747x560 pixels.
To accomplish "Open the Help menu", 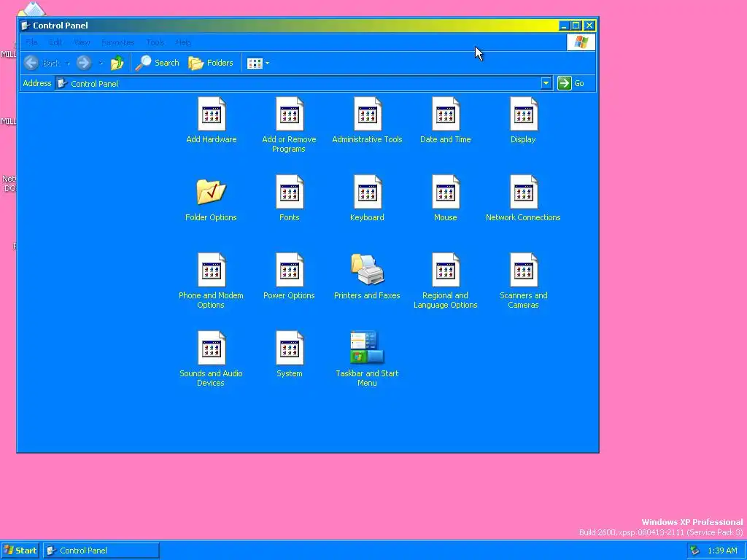I will click(x=183, y=42).
